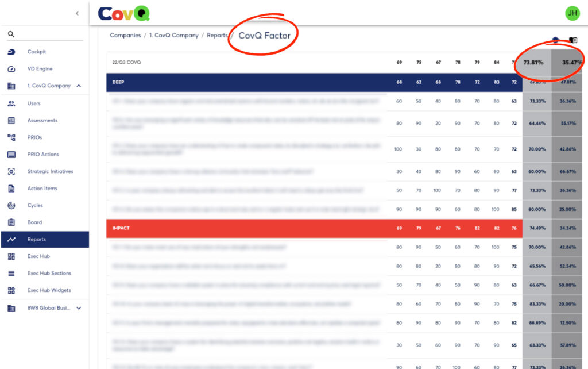
Task: Click the 35.47% summary value
Action: pos(572,62)
